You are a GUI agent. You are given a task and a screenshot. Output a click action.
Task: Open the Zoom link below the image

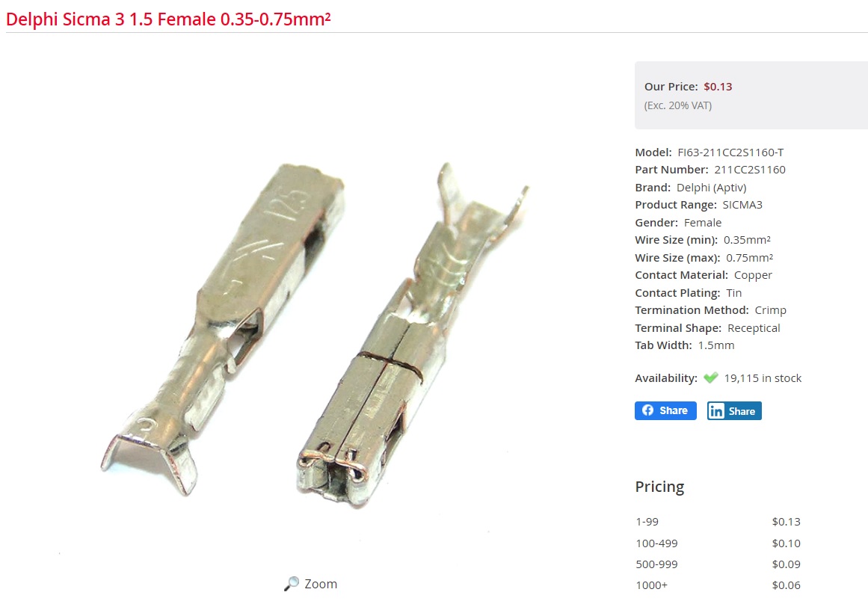pyautogui.click(x=310, y=584)
